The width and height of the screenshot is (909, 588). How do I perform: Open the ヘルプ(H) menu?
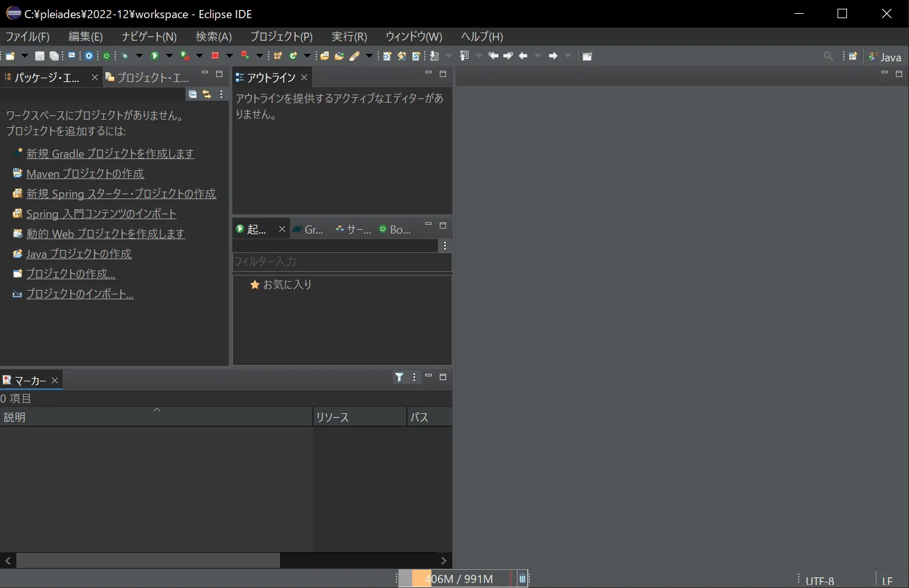point(482,36)
